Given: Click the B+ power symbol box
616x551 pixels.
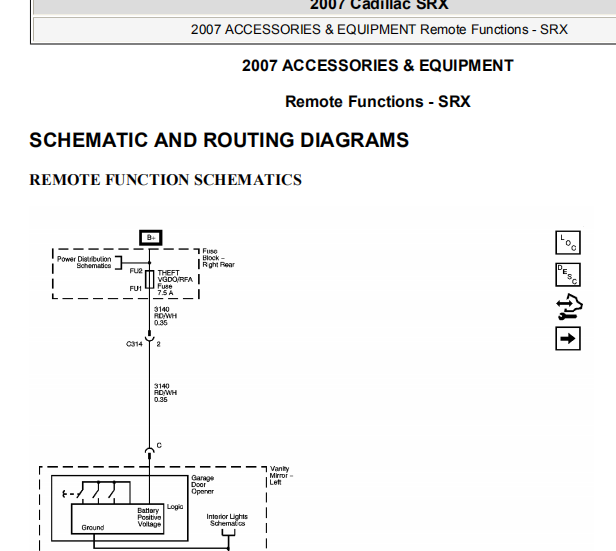Looking at the screenshot, I should tap(151, 238).
